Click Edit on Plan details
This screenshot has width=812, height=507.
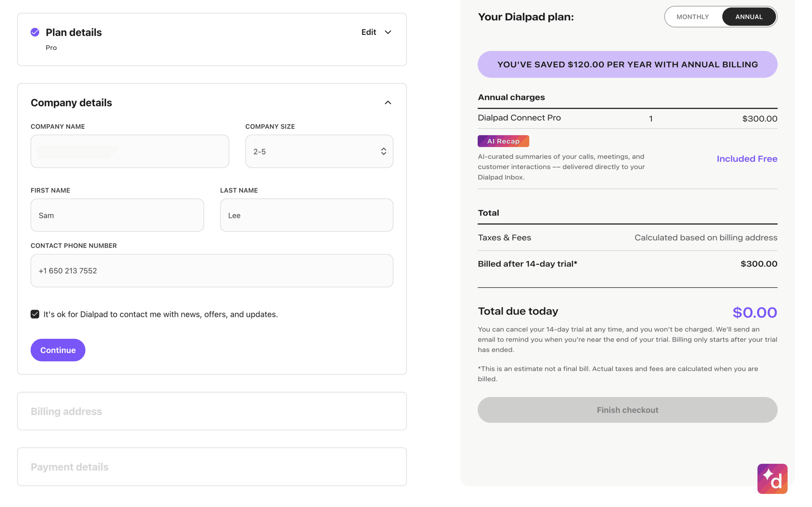pos(368,32)
